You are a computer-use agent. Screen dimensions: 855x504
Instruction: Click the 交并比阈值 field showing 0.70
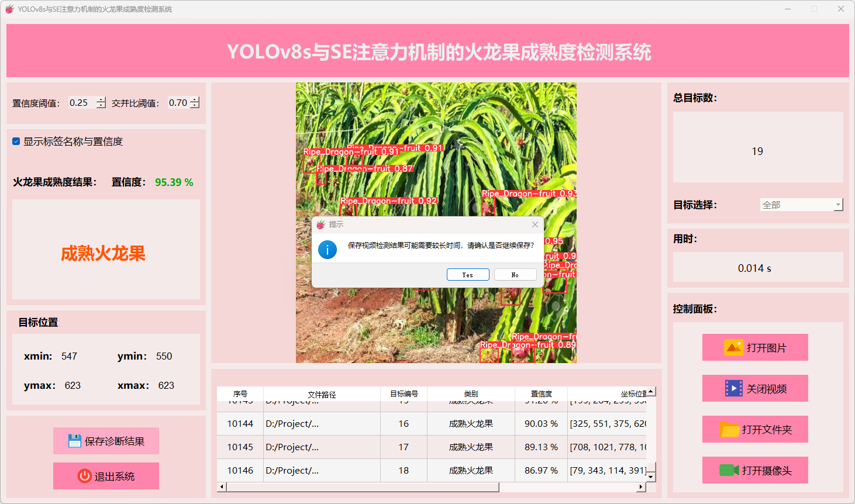[179, 103]
